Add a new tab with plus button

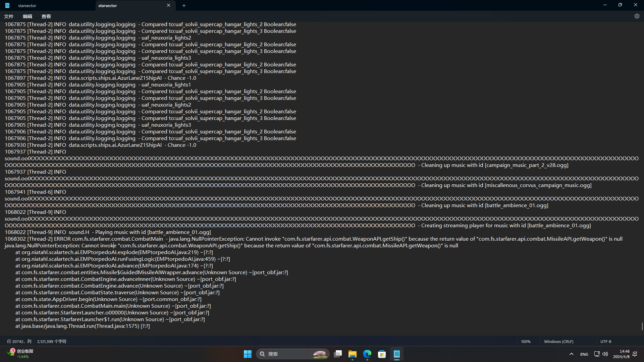coord(184,5)
